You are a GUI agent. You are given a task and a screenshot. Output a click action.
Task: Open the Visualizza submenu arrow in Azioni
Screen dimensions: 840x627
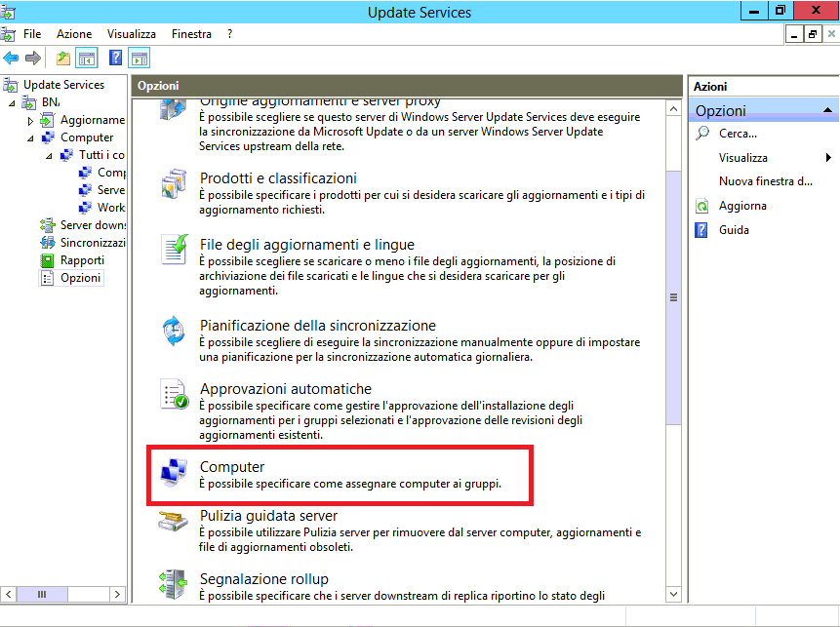click(x=828, y=157)
